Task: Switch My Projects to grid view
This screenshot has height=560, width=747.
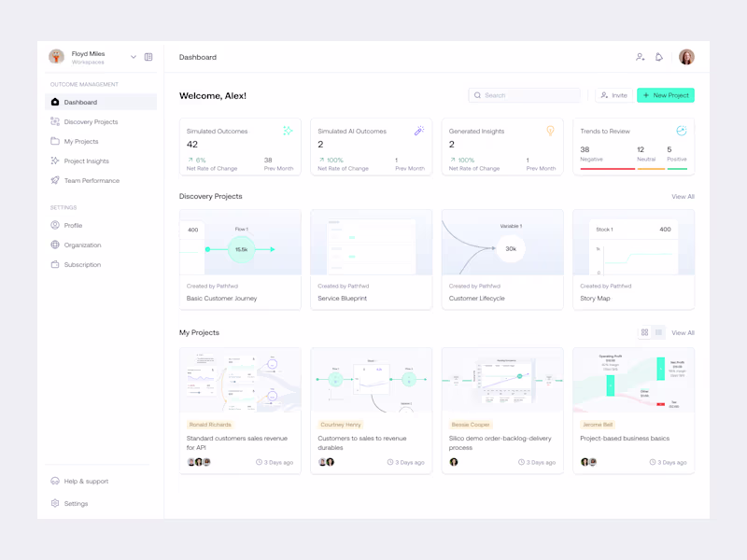Action: (x=645, y=332)
